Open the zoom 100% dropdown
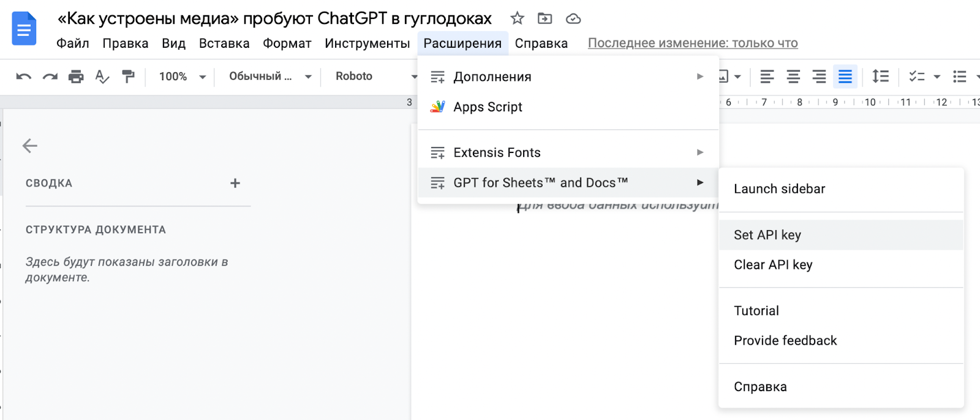The image size is (980, 420). coord(182,77)
